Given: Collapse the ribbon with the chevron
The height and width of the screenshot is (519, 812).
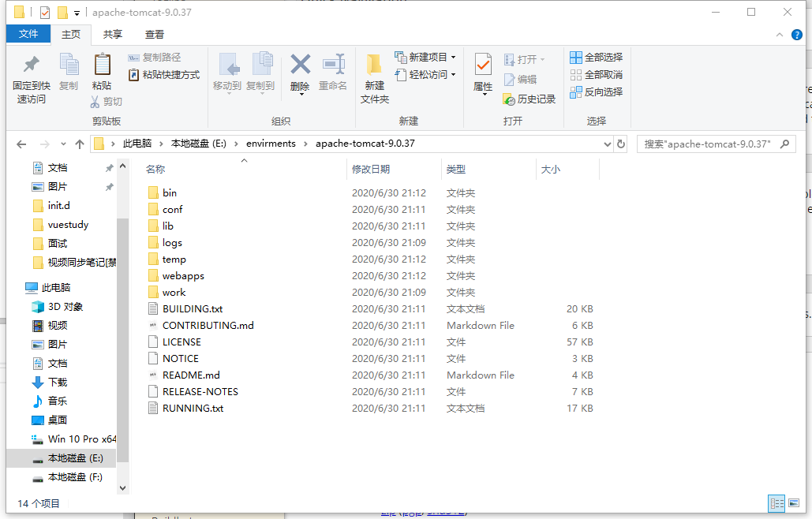Looking at the screenshot, I should coord(780,35).
